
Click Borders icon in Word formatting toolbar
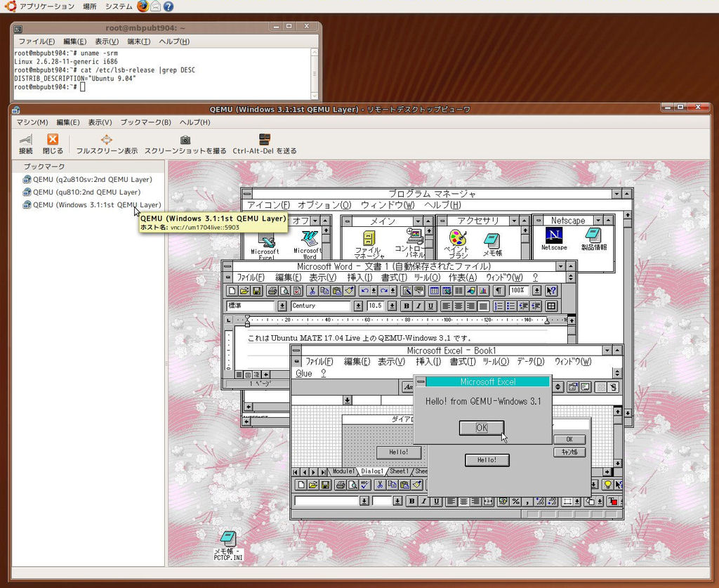tap(552, 306)
